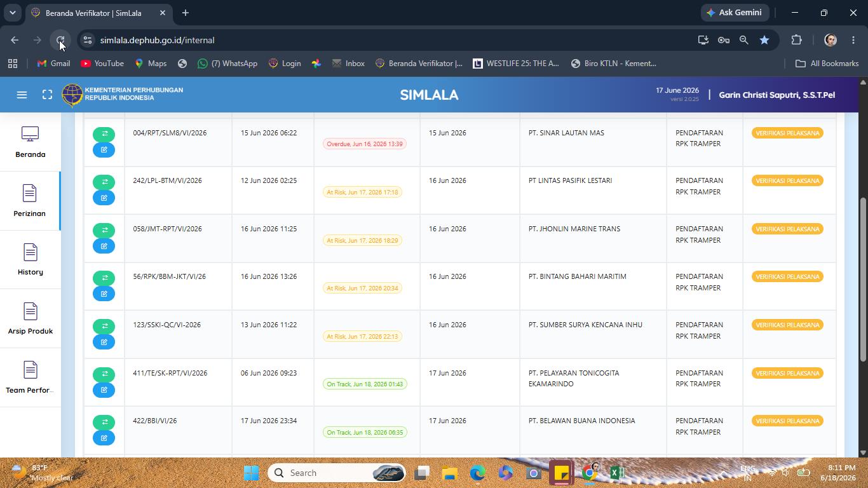This screenshot has width=868, height=488.
Task: Click Verifikasi Pelaksana badge for PT Lintas Pasifik Lestari
Action: (x=787, y=180)
